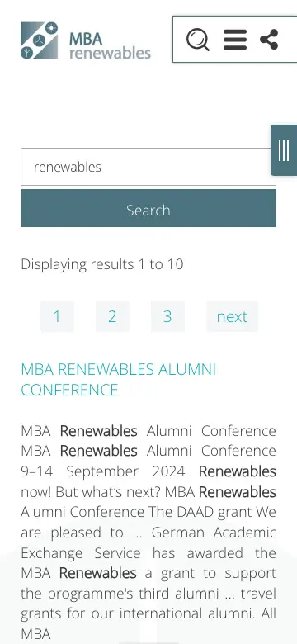
Task: Expand the side panel handle with vertical bars
Action: pos(284,150)
